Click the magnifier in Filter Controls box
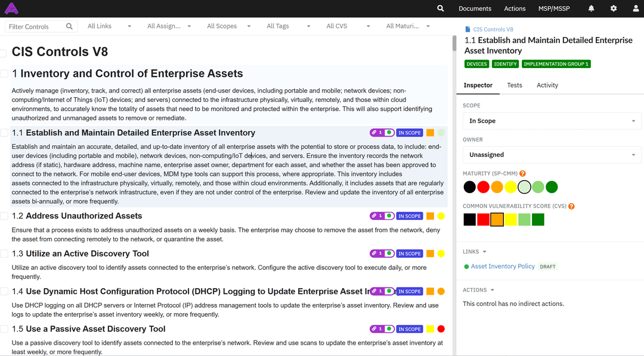This screenshot has width=644, height=356. (69, 26)
